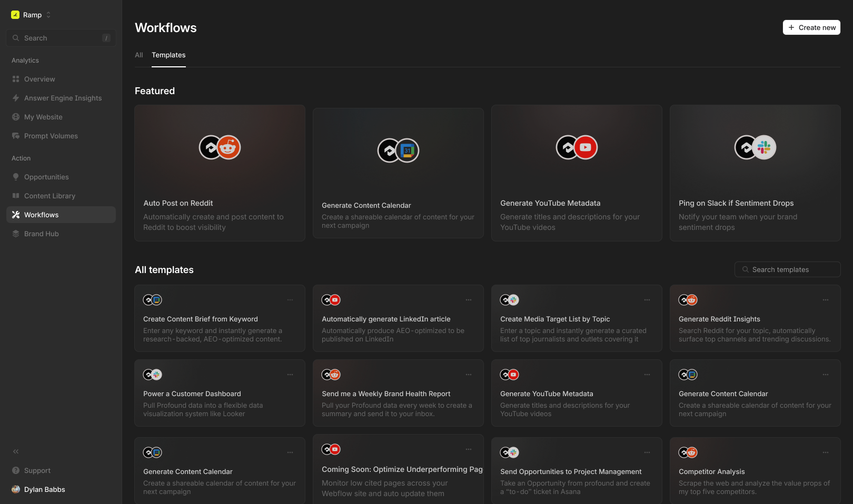The width and height of the screenshot is (853, 504).
Task: Click the Prompt Volumes chat icon
Action: click(16, 136)
